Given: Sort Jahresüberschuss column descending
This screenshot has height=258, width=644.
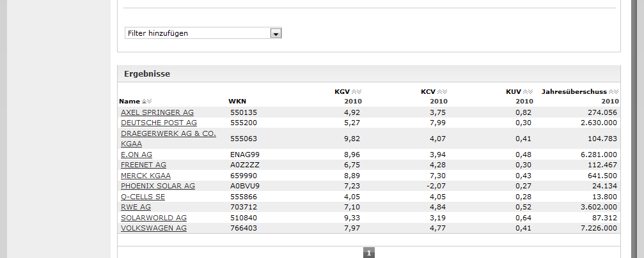Looking at the screenshot, I should point(617,92).
